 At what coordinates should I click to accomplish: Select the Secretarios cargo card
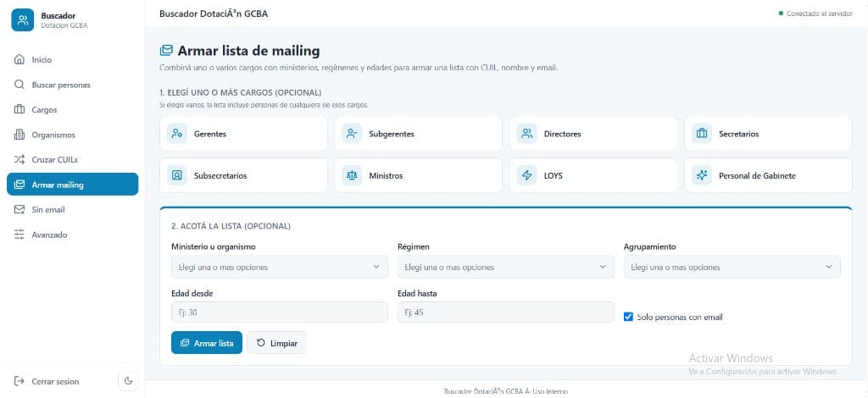point(768,134)
